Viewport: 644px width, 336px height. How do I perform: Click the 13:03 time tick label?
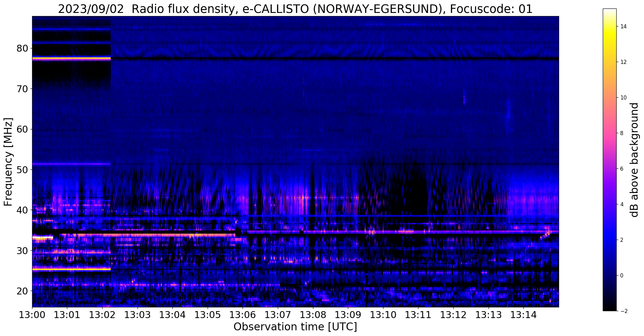(x=137, y=315)
